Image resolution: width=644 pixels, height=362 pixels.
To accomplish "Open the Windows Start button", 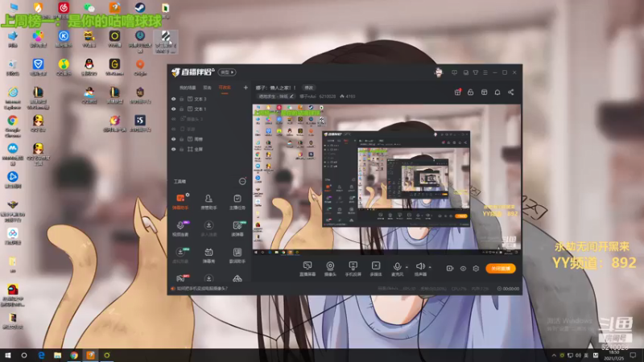I will tap(7, 356).
